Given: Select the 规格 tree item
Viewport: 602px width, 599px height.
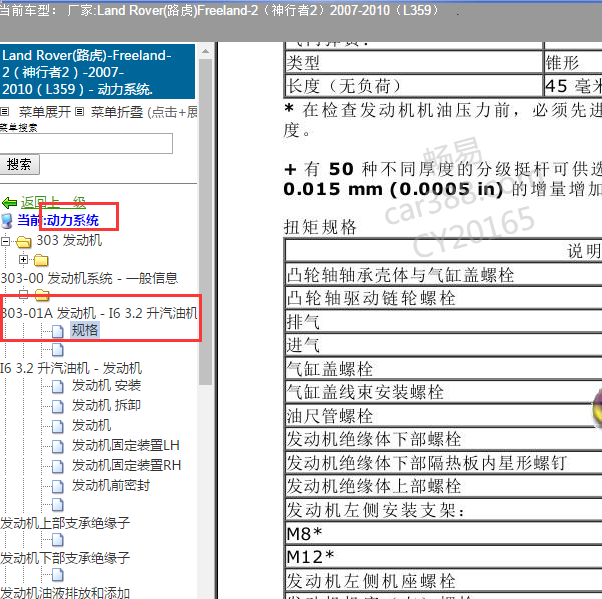Looking at the screenshot, I should (x=85, y=330).
